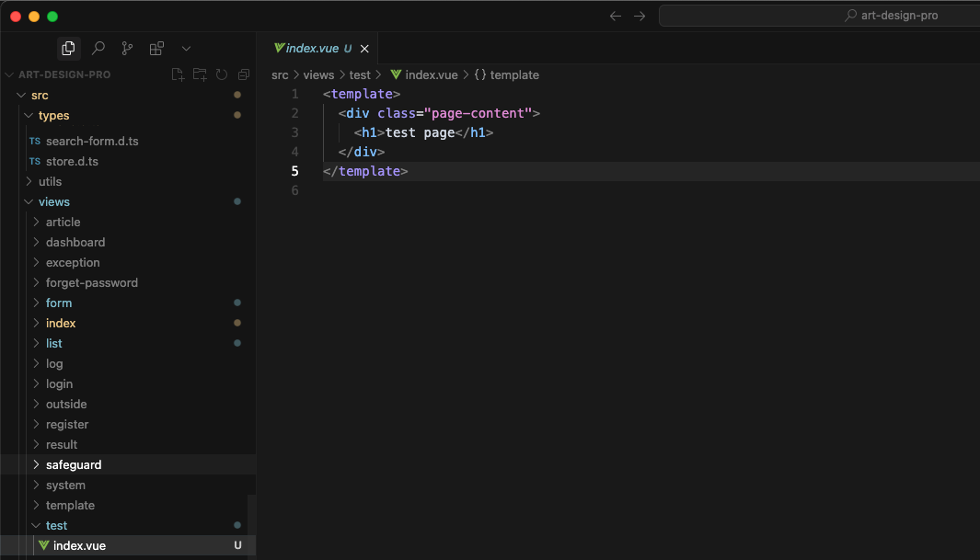Click the New File icon in explorer header
980x560 pixels.
pos(178,74)
